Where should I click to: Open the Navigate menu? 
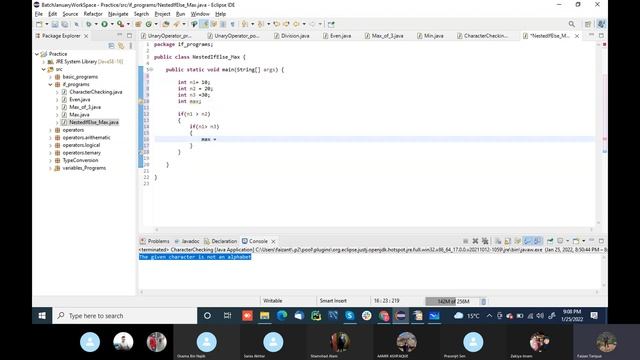tap(118, 14)
